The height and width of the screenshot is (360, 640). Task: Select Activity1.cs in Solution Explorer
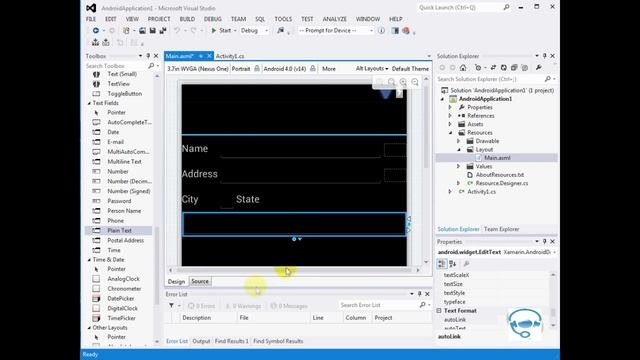(x=481, y=192)
